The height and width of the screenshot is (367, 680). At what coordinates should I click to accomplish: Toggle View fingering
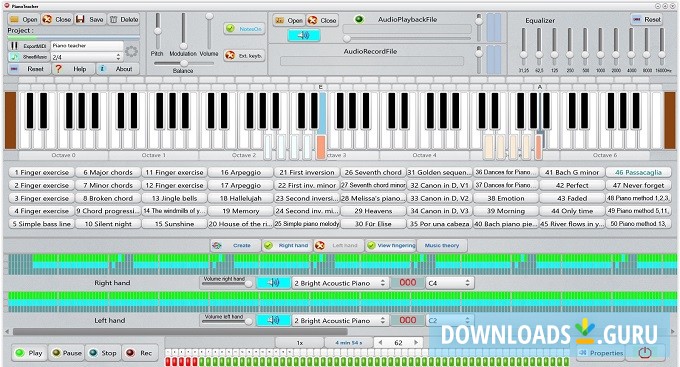[391, 246]
